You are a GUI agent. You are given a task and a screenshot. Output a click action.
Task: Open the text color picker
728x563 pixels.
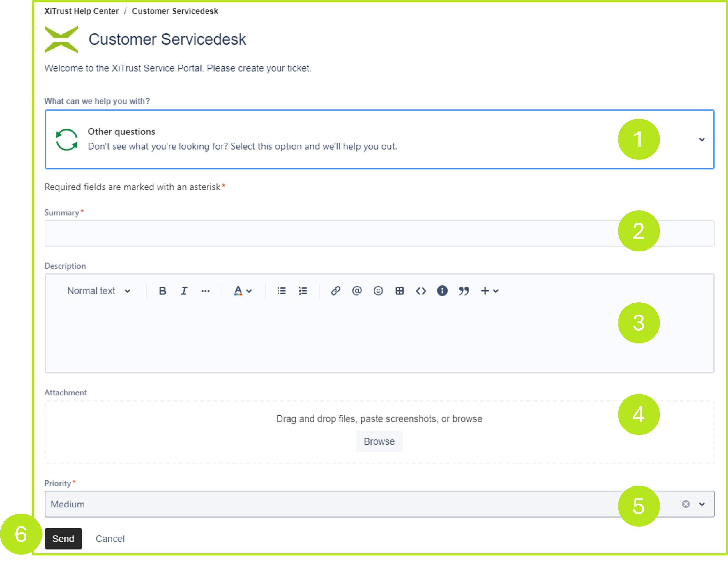242,291
